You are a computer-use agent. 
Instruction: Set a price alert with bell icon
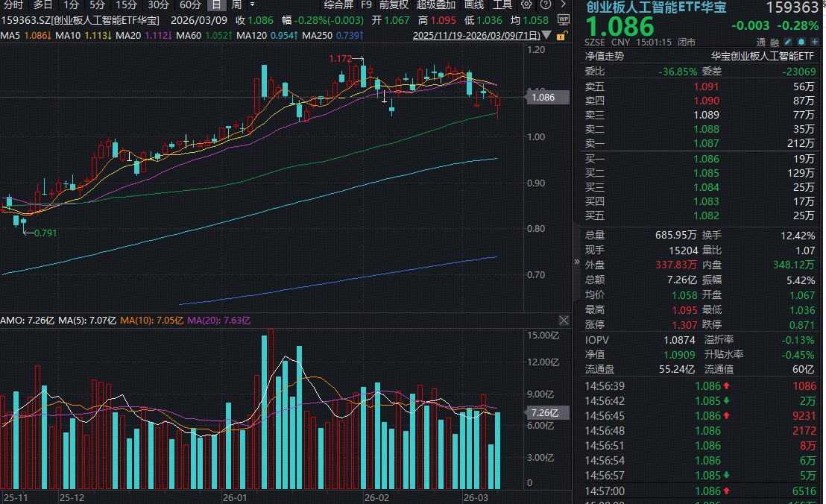coord(801,42)
